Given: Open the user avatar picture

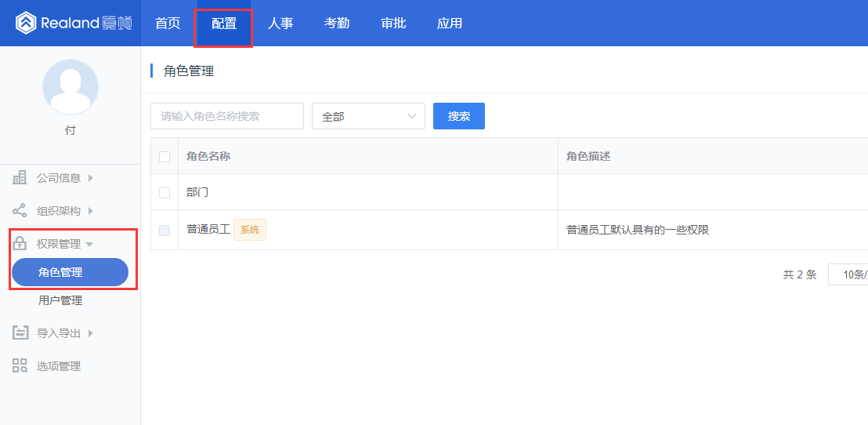Looking at the screenshot, I should 71,86.
